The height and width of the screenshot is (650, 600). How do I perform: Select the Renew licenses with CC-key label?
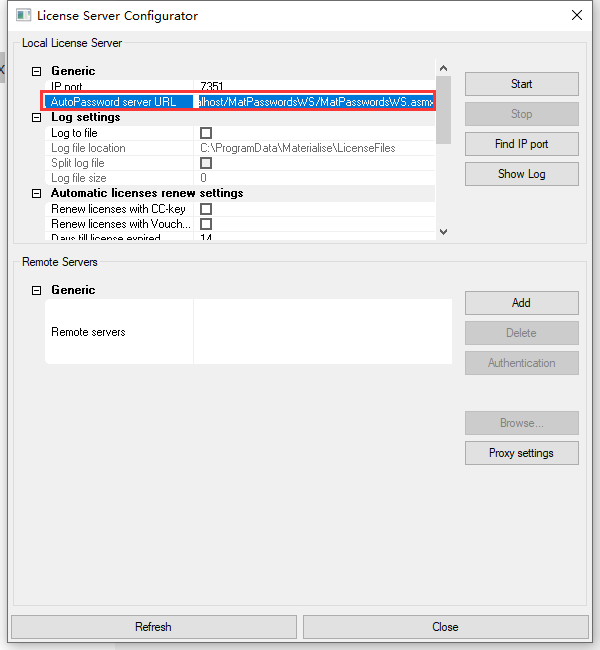click(118, 209)
